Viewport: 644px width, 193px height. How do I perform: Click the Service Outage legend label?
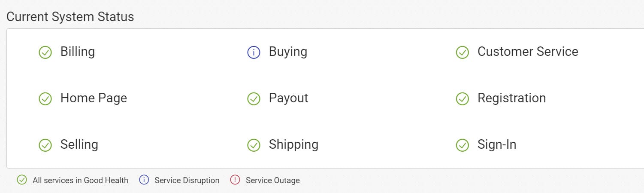coord(272,181)
